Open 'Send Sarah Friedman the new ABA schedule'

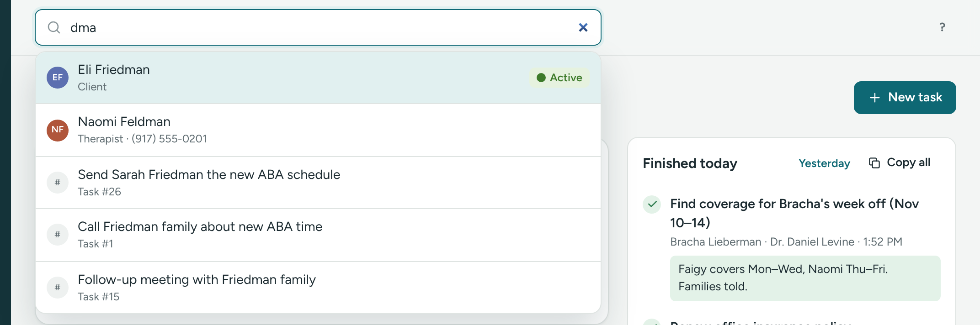318,183
